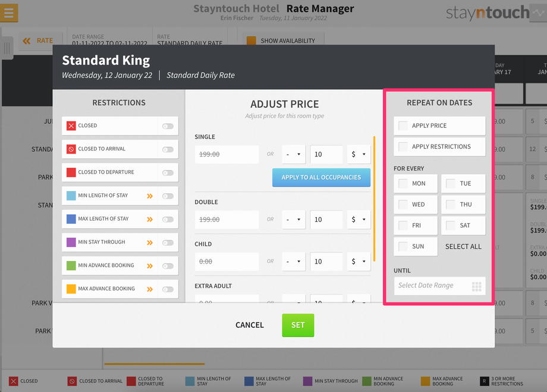The width and height of the screenshot is (547, 392).
Task: Open Double plus/minus sign dropdown
Action: [x=293, y=220]
